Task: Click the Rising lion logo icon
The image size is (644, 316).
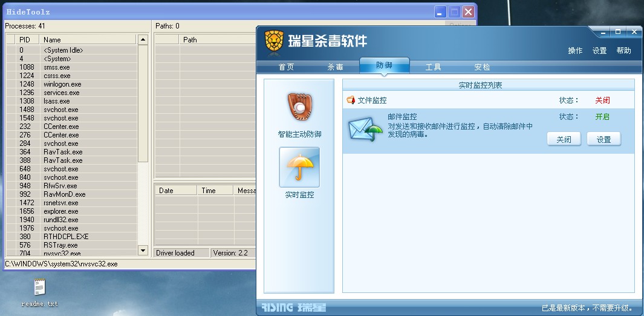Action: pos(274,41)
